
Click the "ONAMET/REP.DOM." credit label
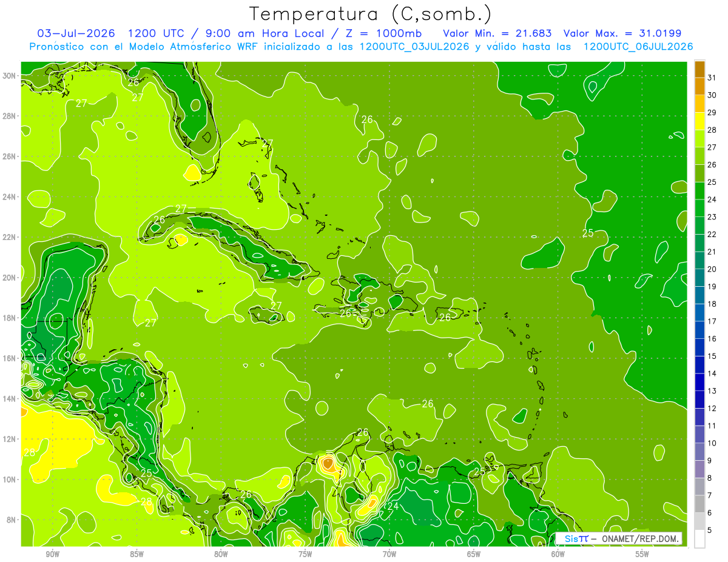pos(640,538)
